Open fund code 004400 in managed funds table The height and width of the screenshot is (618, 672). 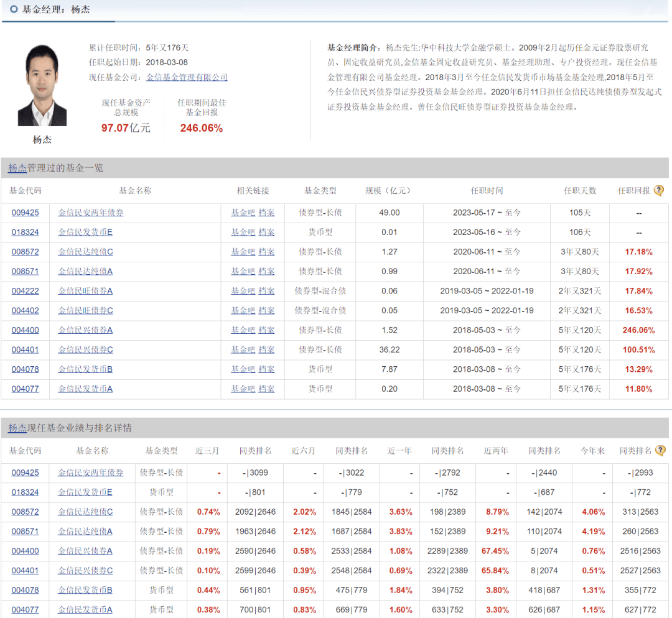(26, 330)
